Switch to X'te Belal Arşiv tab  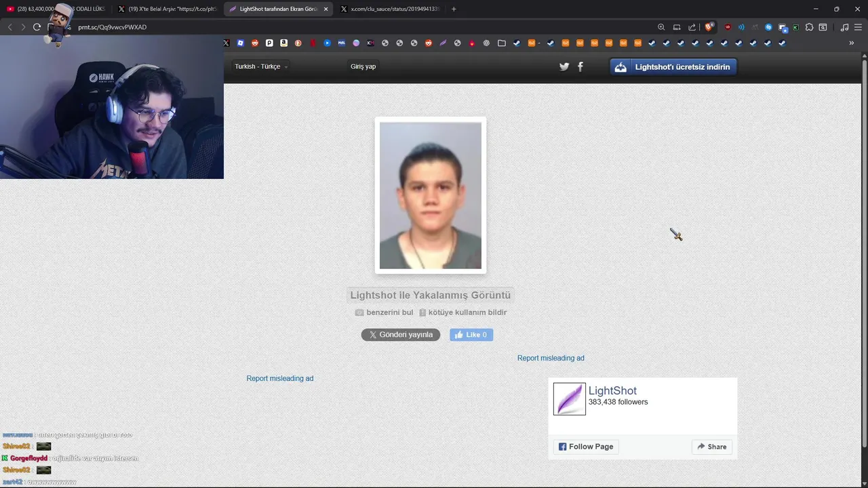coord(167,9)
